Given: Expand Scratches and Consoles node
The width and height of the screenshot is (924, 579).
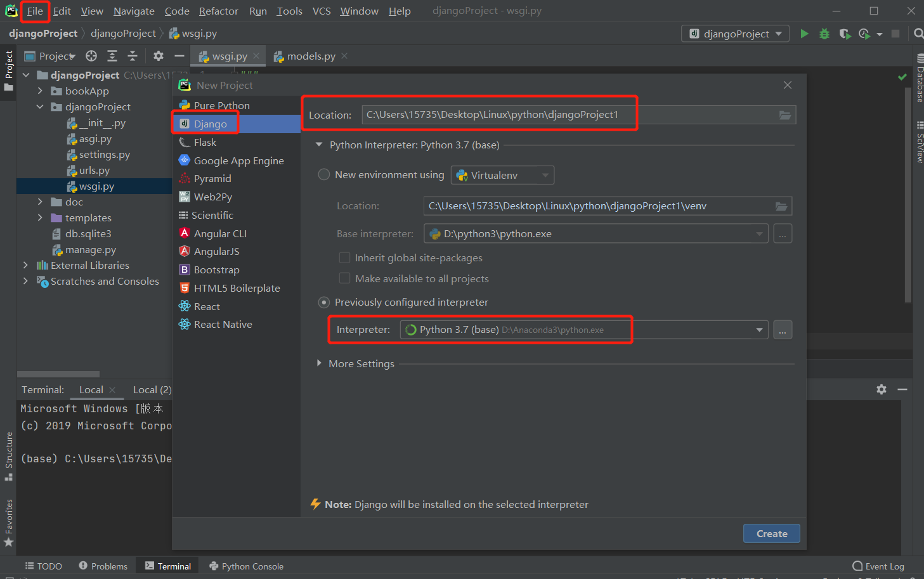Looking at the screenshot, I should [x=25, y=281].
